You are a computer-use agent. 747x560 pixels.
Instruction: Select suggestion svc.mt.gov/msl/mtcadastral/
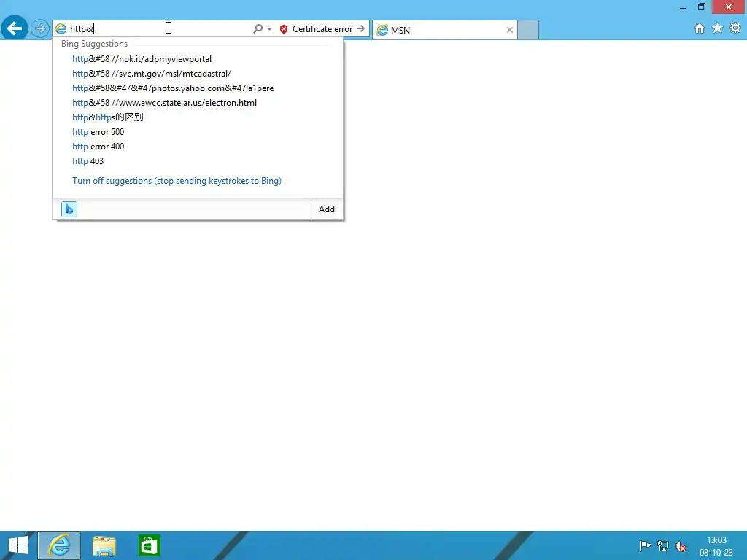(198, 74)
